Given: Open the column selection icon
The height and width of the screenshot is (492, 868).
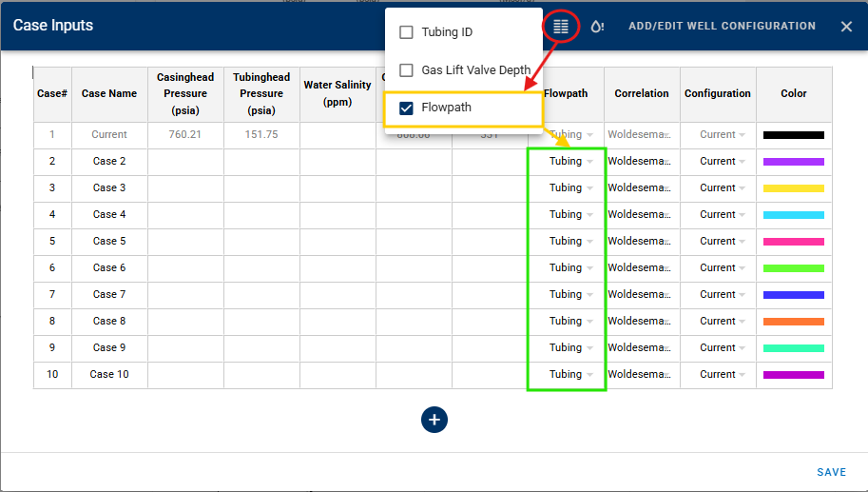Looking at the screenshot, I should 561,26.
